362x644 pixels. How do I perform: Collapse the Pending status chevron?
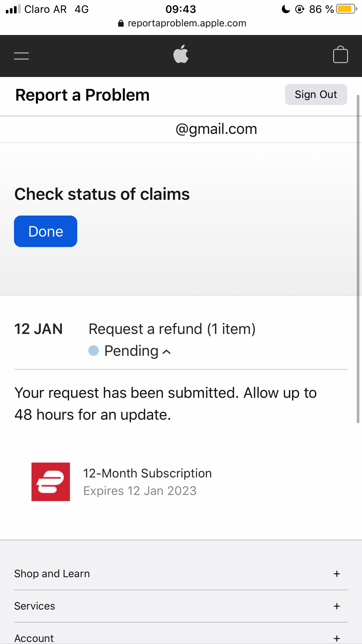click(x=167, y=352)
